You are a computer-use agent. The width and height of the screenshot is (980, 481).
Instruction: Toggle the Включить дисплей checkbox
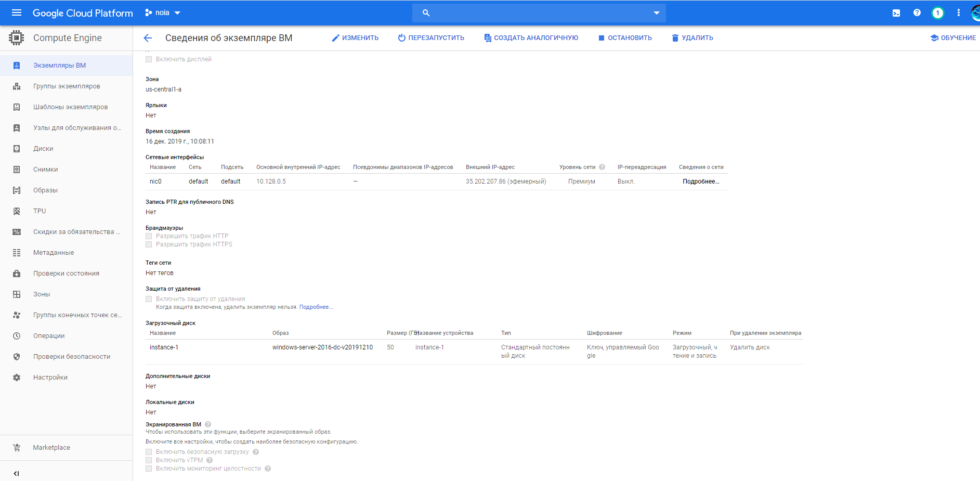[x=149, y=59]
